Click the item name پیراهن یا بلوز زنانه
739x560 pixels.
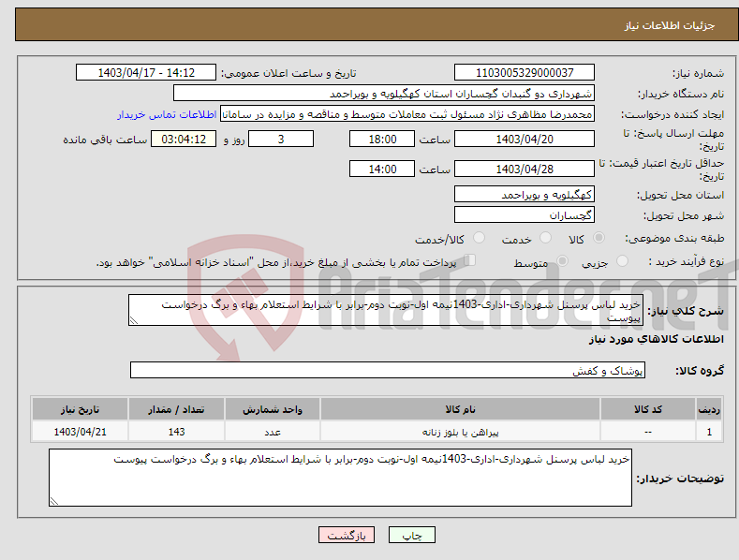(460, 432)
